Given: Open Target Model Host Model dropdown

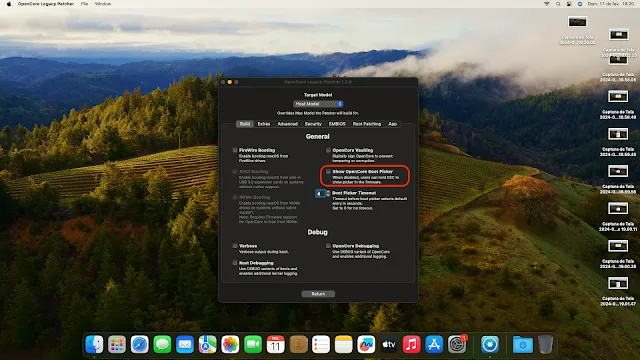Looking at the screenshot, I should coord(318,104).
